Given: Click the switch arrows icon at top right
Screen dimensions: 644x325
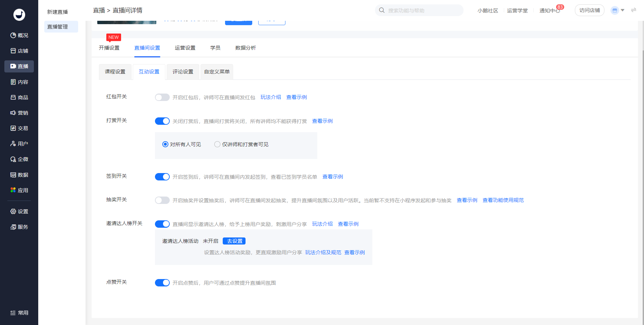Looking at the screenshot, I should pyautogui.click(x=634, y=10).
